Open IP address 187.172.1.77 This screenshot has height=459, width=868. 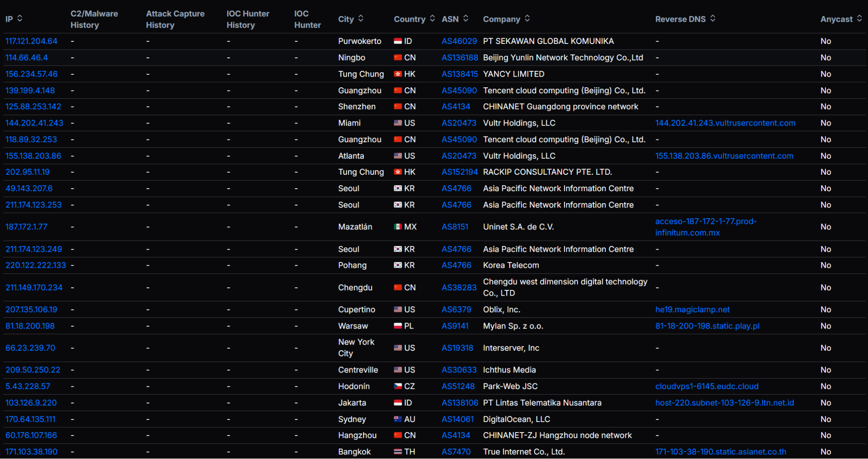click(26, 227)
